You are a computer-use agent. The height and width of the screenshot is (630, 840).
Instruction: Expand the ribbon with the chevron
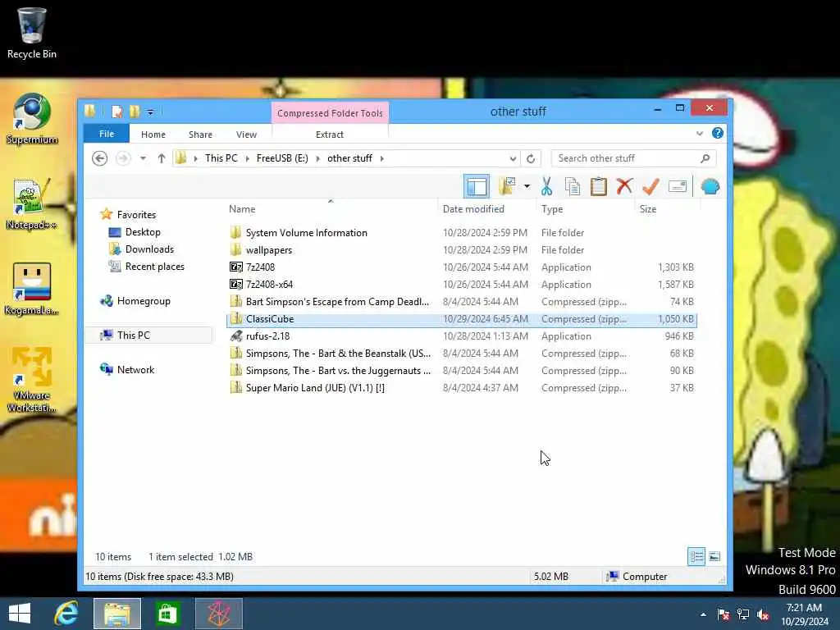699,134
